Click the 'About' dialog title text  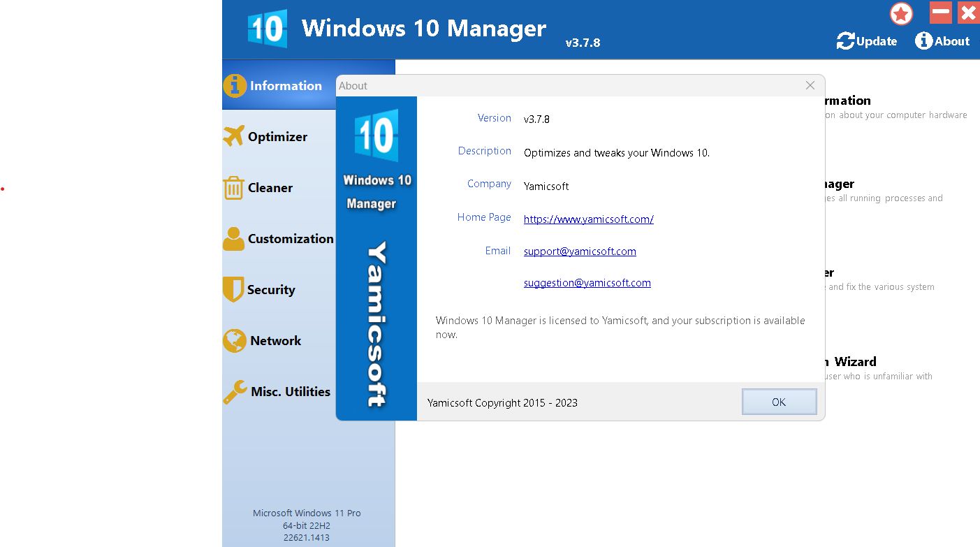[353, 86]
